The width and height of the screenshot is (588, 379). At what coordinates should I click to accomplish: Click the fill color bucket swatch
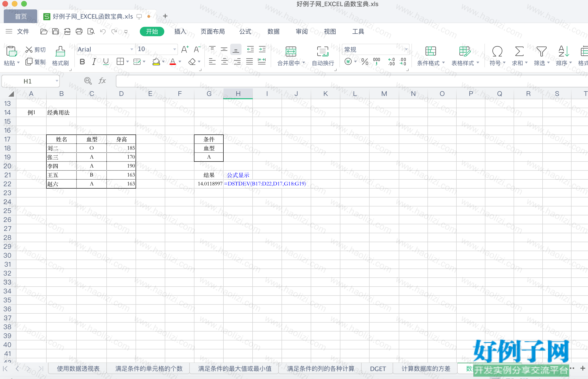pyautogui.click(x=156, y=62)
